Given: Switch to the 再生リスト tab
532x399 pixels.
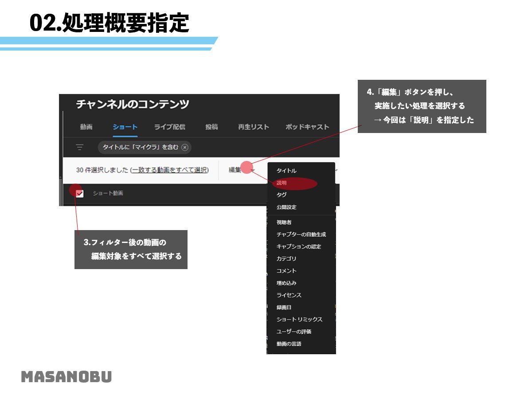Looking at the screenshot, I should (254, 127).
